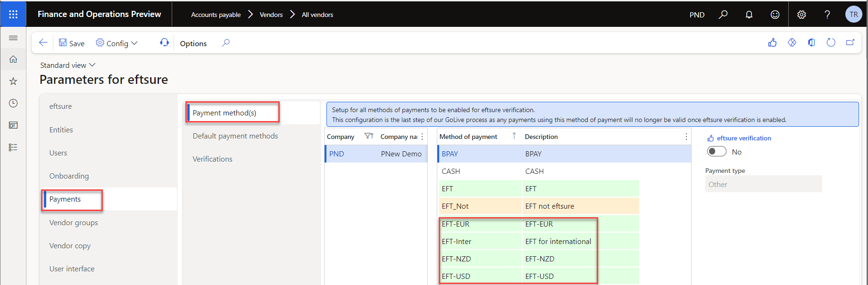Select the BPAY method of payment row

pyautogui.click(x=564, y=154)
